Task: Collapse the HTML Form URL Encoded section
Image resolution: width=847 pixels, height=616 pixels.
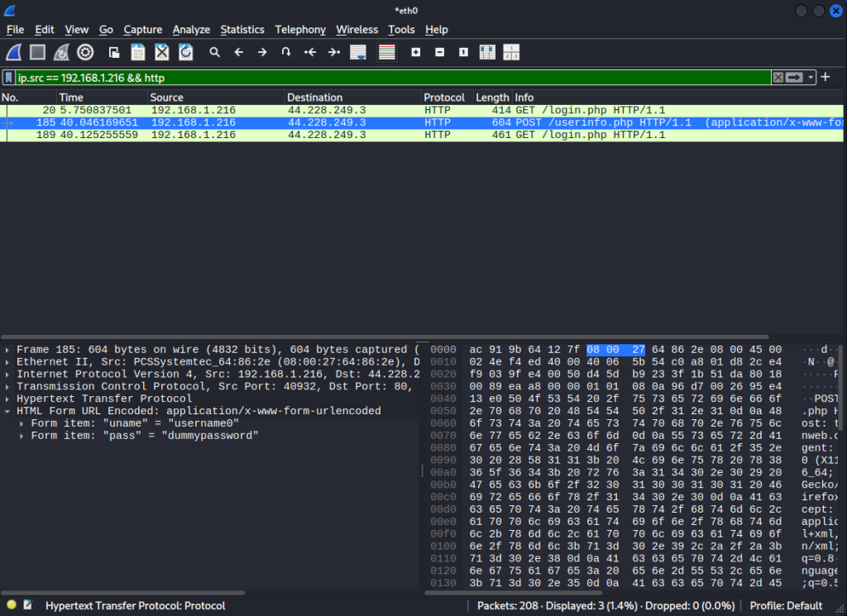Action: [x=8, y=411]
